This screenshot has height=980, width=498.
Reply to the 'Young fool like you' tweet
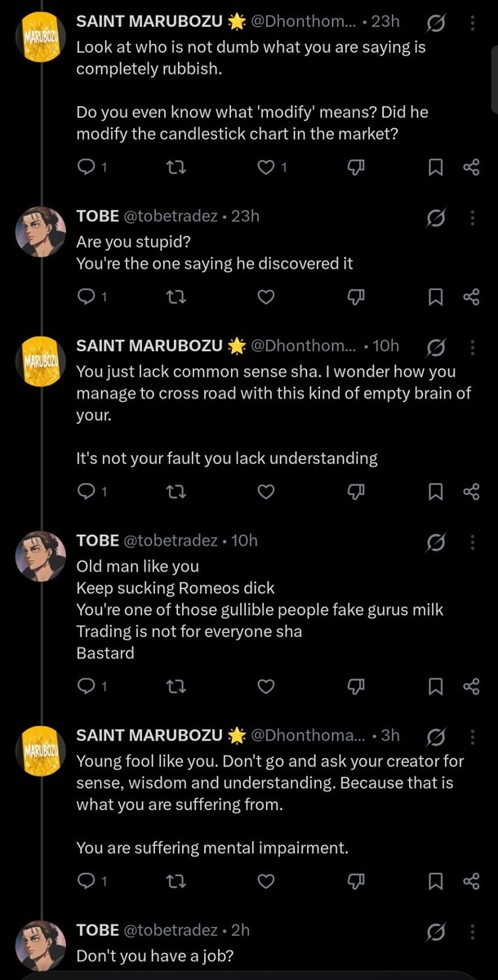[x=92, y=881]
